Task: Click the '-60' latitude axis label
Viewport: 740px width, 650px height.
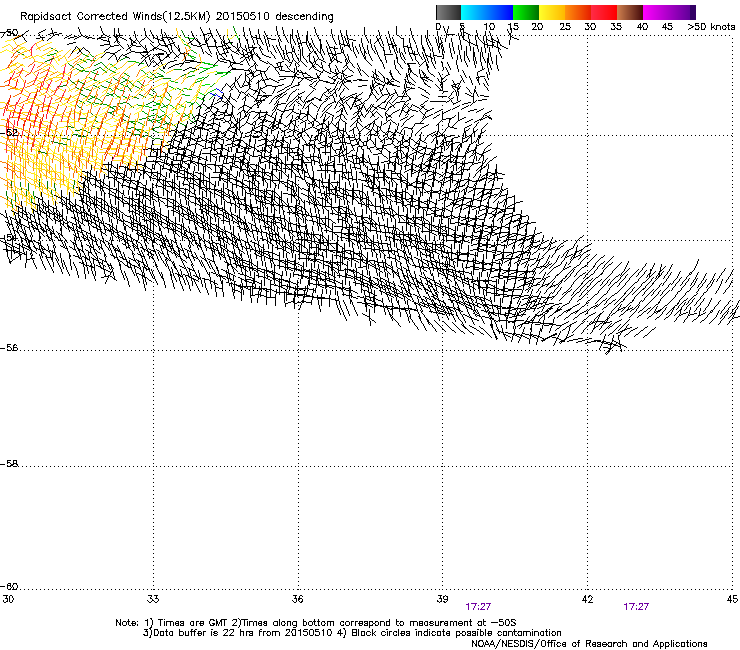Action: [x=9, y=586]
